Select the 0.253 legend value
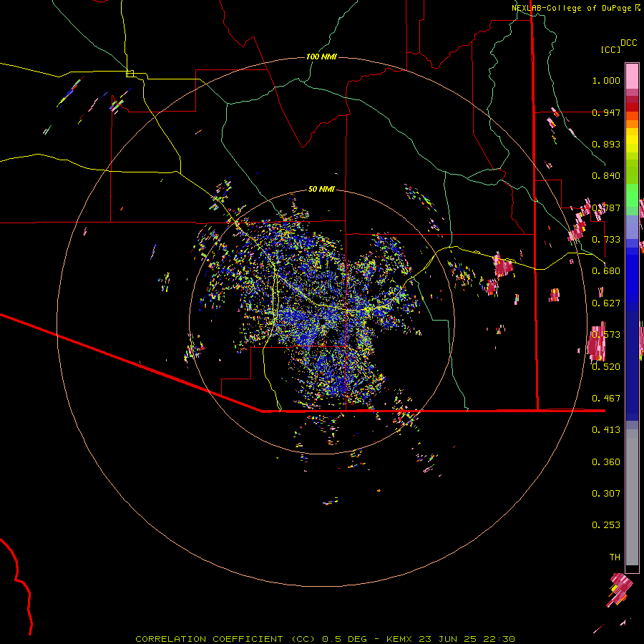644x644 pixels. (606, 525)
